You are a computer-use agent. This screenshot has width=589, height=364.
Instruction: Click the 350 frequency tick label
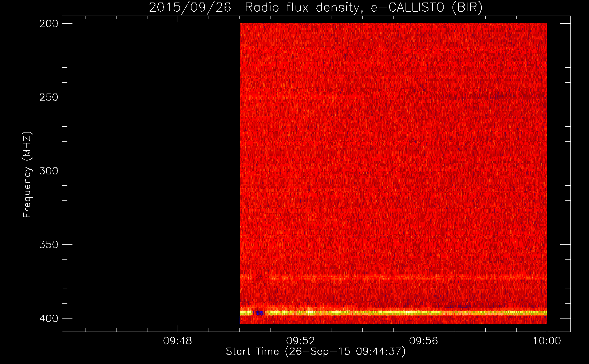48,244
